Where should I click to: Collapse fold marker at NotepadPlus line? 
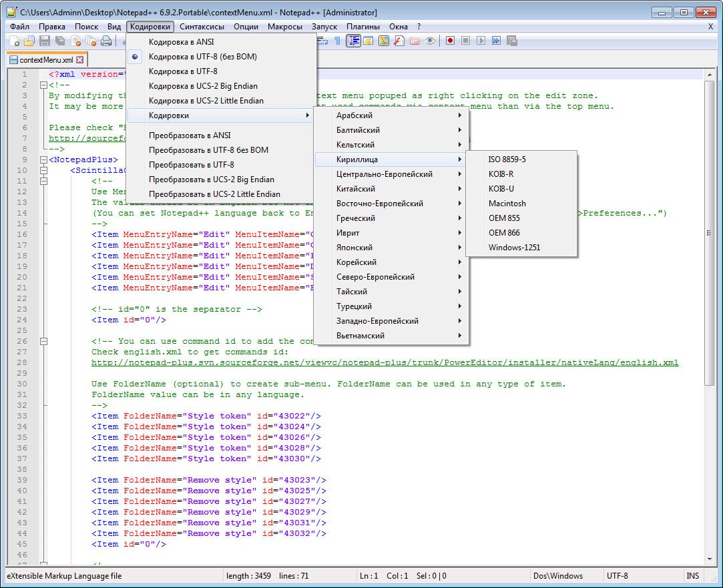[43, 160]
